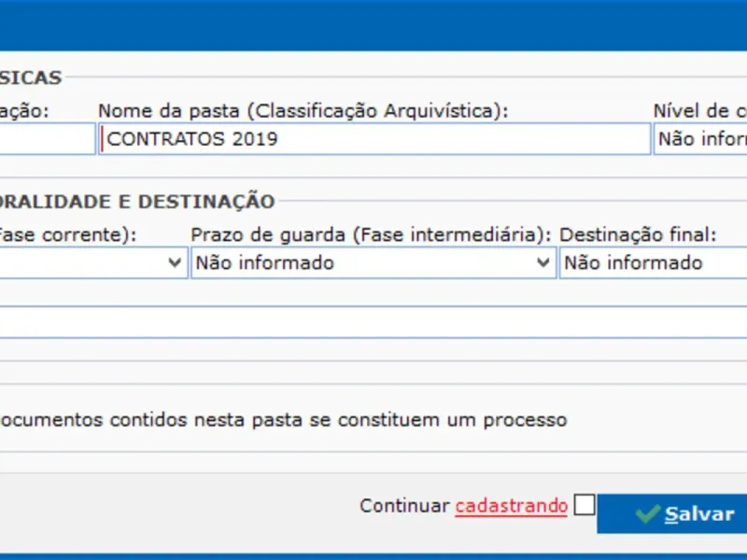Screen dimensions: 747x560
Task: Click the wide empty text field below dropdowns
Action: pos(373,322)
